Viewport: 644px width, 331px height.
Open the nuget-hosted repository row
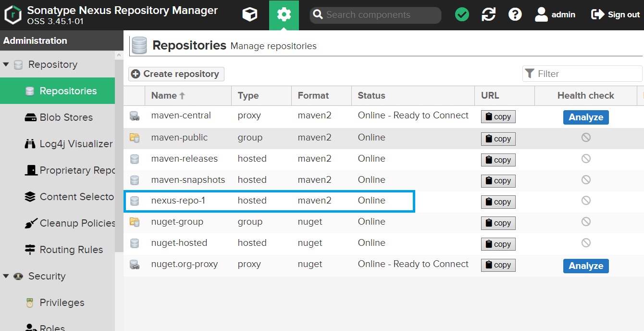coord(384,243)
